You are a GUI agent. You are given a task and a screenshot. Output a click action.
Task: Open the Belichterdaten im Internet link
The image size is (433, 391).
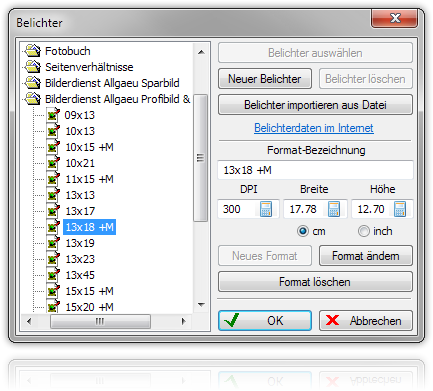(x=314, y=128)
